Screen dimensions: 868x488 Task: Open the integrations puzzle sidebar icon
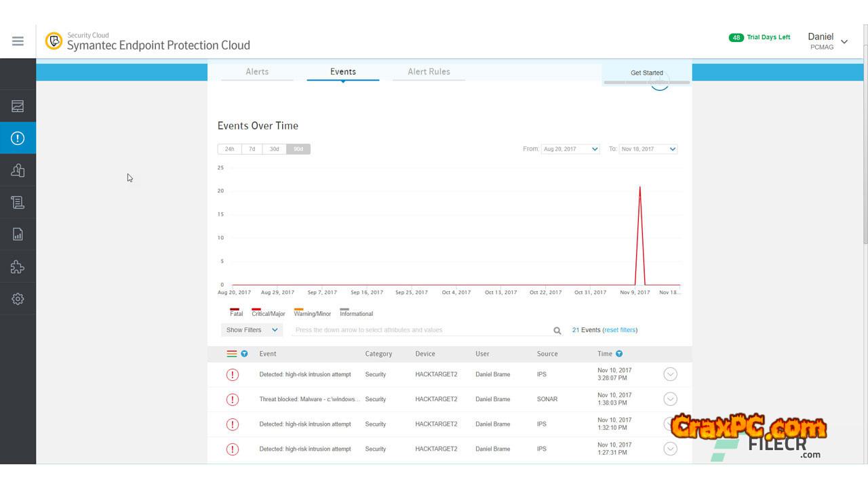pyautogui.click(x=18, y=266)
